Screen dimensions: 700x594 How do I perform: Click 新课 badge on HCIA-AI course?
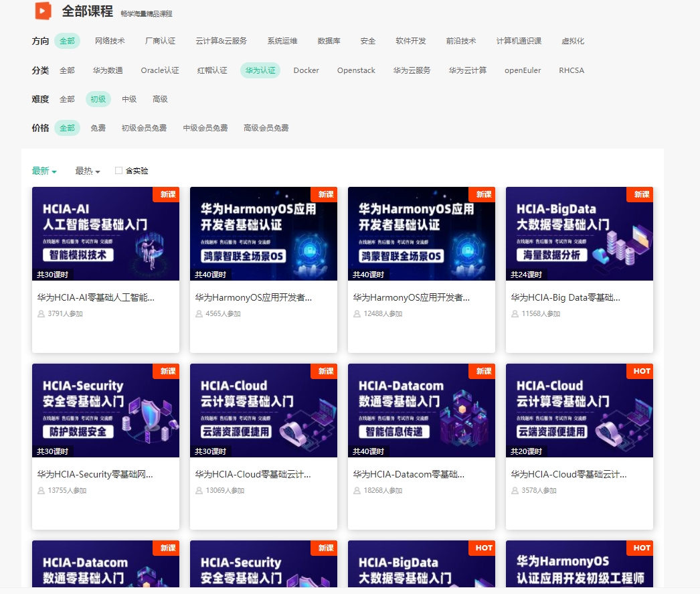167,194
